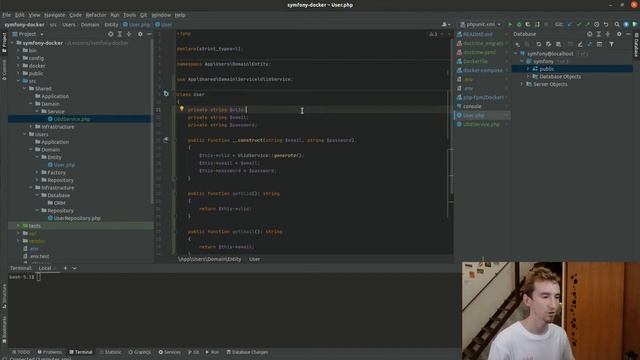Click class gutter icon beside class User
Image resolution: width=640 pixels, height=360 pixels.
coord(166,93)
